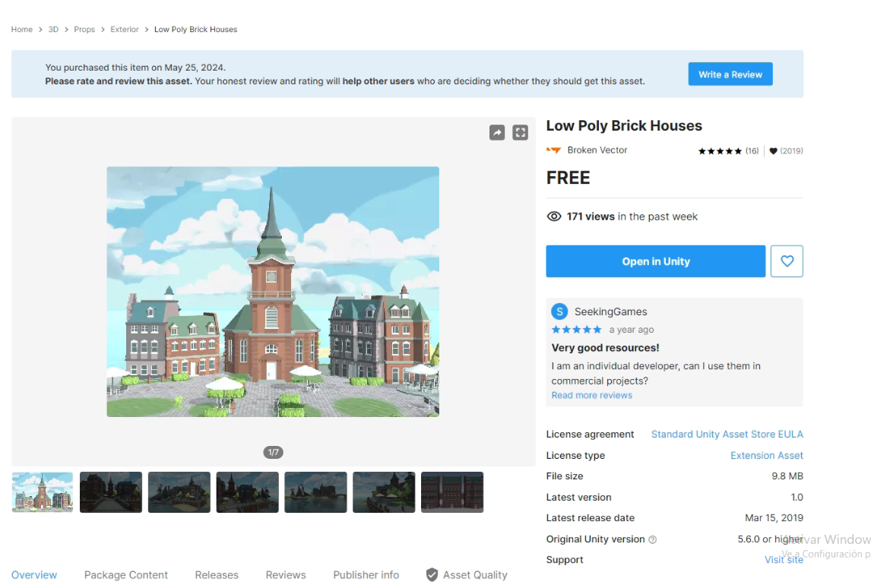Click the 'Very good resources!' review title
The height and width of the screenshot is (588, 871).
coord(605,348)
